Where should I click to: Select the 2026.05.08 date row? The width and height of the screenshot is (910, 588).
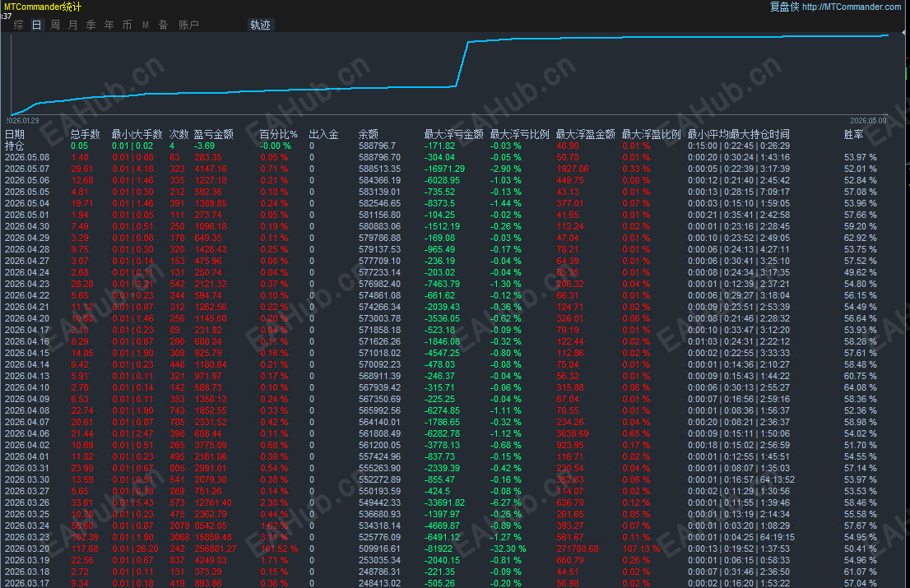(x=27, y=158)
